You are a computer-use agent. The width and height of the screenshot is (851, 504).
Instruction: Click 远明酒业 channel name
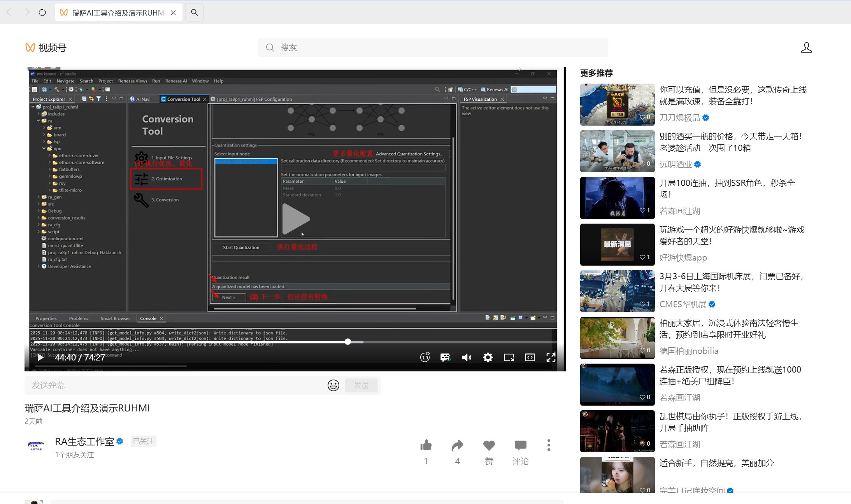tap(676, 164)
